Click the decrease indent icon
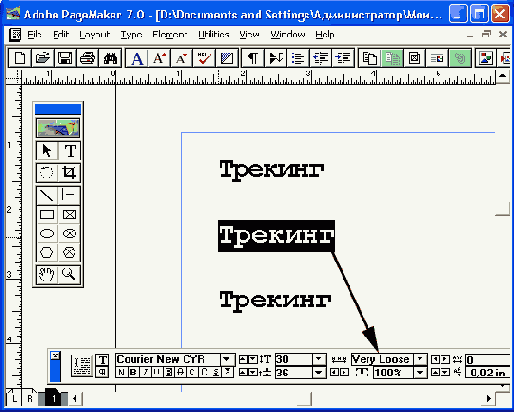 321,58
